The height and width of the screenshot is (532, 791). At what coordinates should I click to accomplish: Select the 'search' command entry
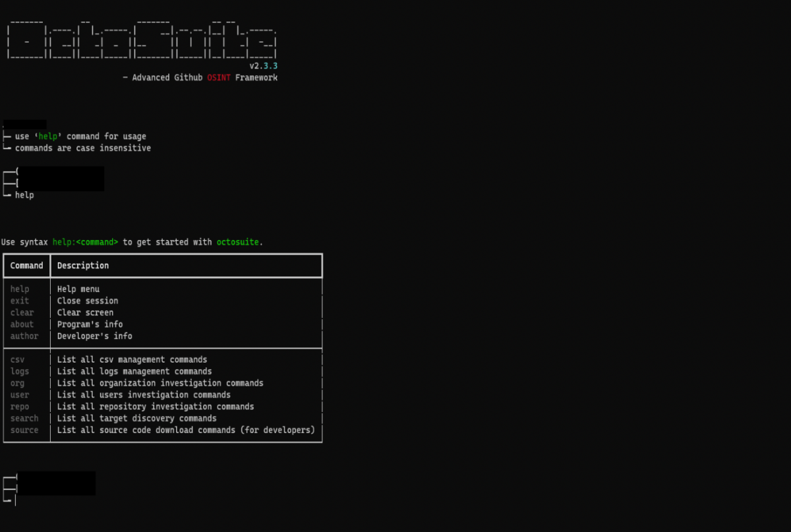coord(24,419)
